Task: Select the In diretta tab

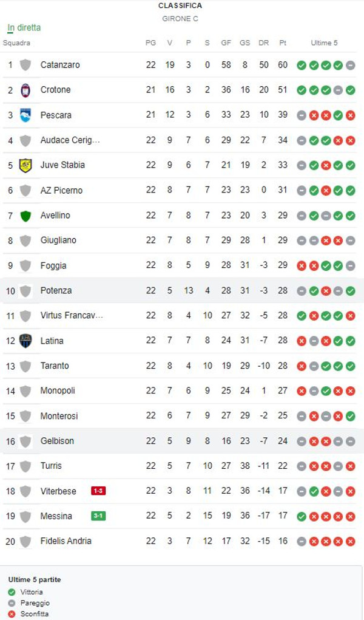Action: [x=24, y=28]
